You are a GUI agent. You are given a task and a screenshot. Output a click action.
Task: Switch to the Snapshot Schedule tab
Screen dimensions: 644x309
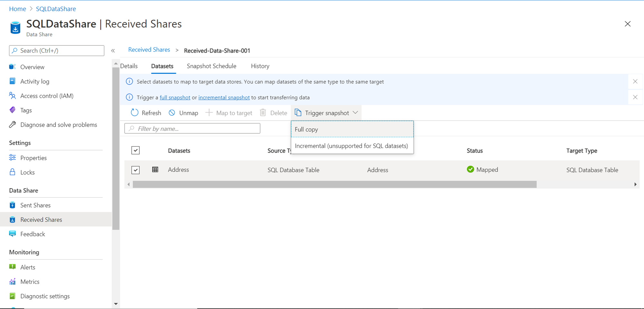coord(211,66)
